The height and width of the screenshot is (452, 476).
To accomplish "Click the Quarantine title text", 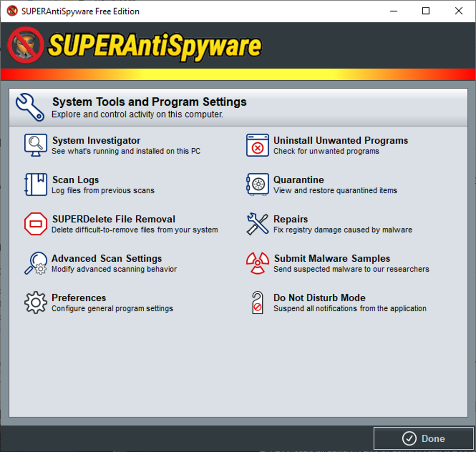I will pyautogui.click(x=298, y=180).
